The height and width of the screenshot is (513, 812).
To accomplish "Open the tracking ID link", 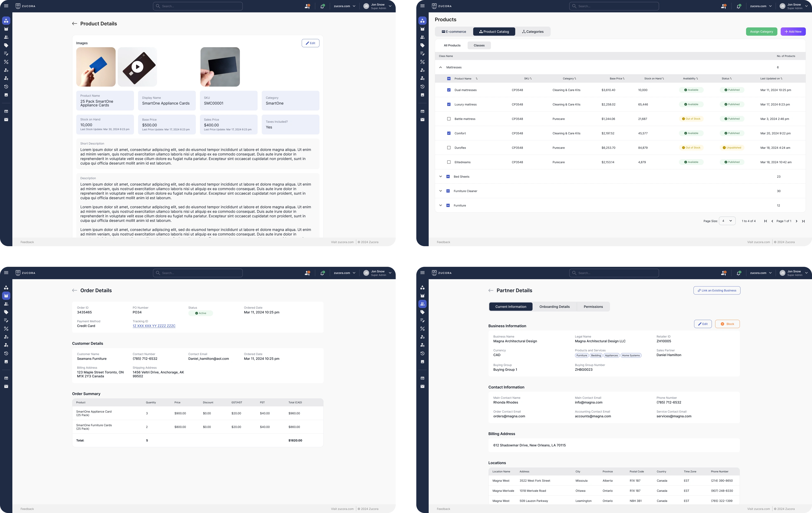I will [154, 326].
